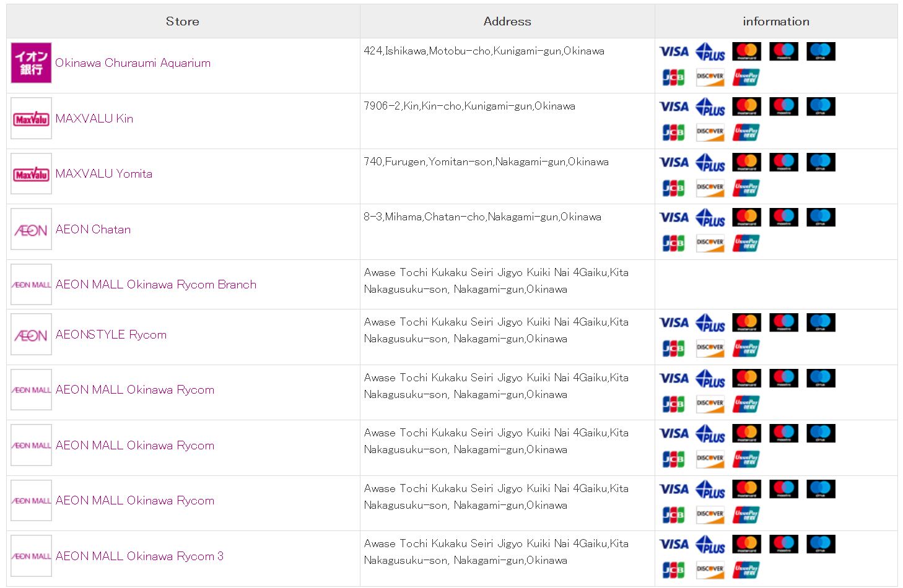Click the Maestro icon in Okinawa Churaumi Aquarium row
Screen dimensions: 903x588
[783, 51]
